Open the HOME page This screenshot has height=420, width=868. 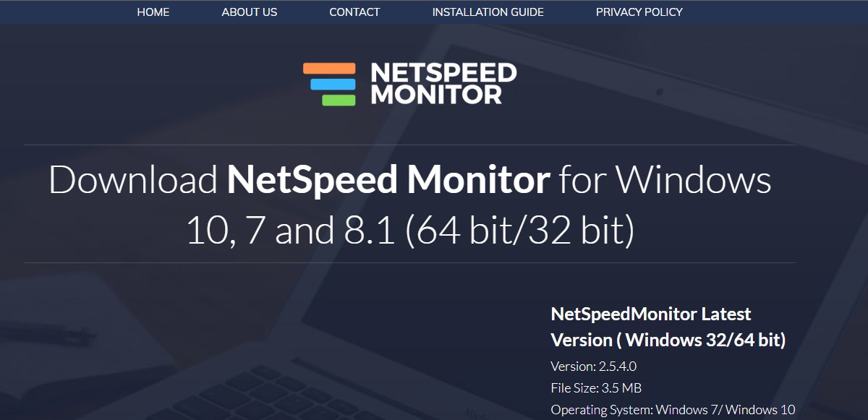pos(153,12)
